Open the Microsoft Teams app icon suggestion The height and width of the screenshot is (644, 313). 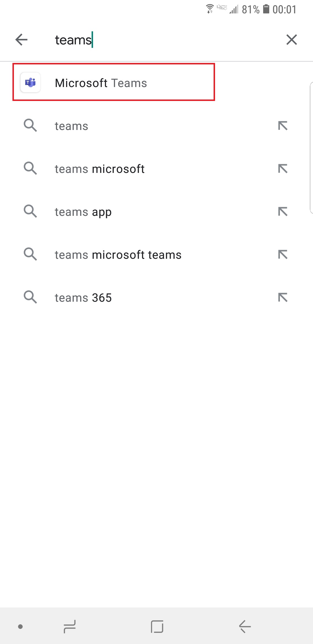(x=30, y=83)
